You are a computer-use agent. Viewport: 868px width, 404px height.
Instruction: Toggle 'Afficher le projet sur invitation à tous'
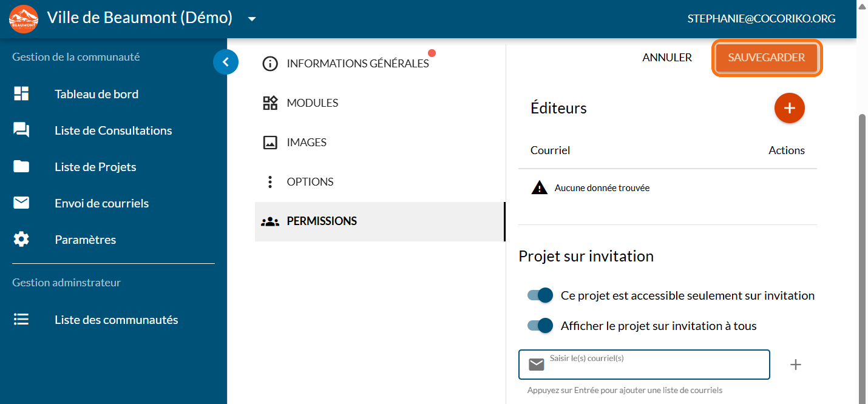tap(540, 326)
